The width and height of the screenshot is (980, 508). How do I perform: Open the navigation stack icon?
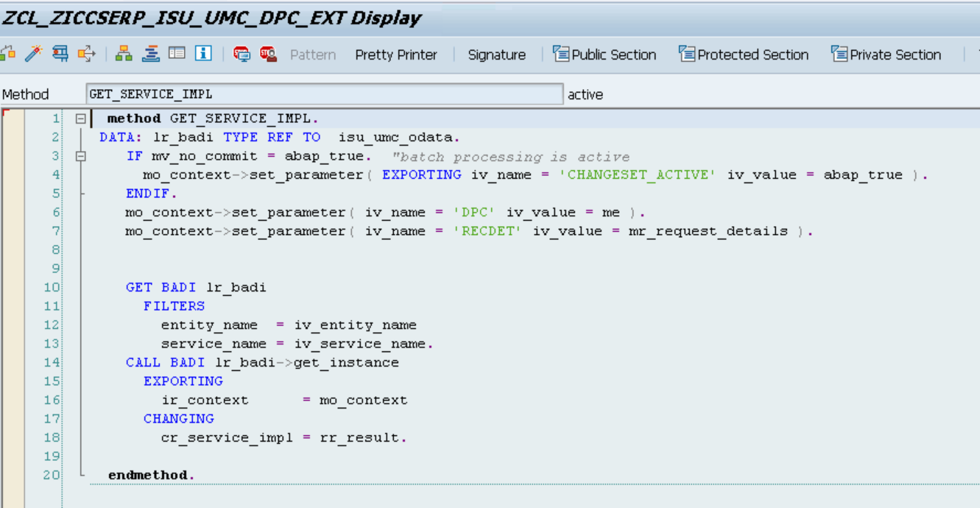point(151,54)
